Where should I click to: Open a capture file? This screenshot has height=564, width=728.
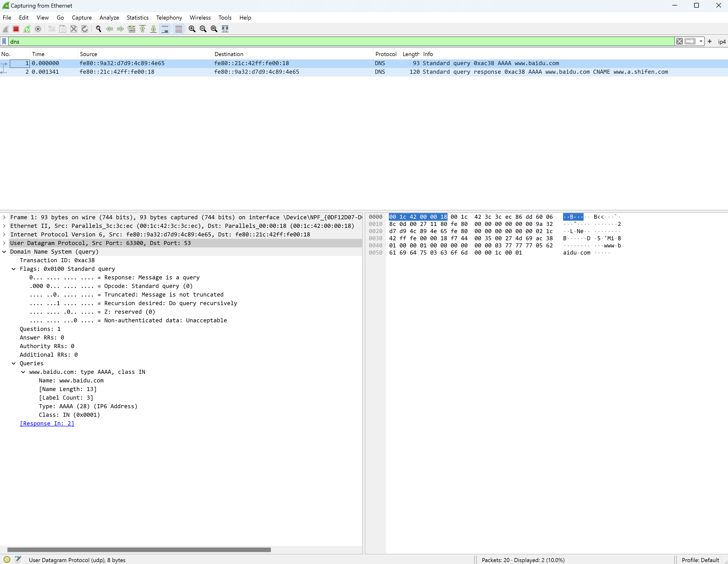click(x=52, y=29)
